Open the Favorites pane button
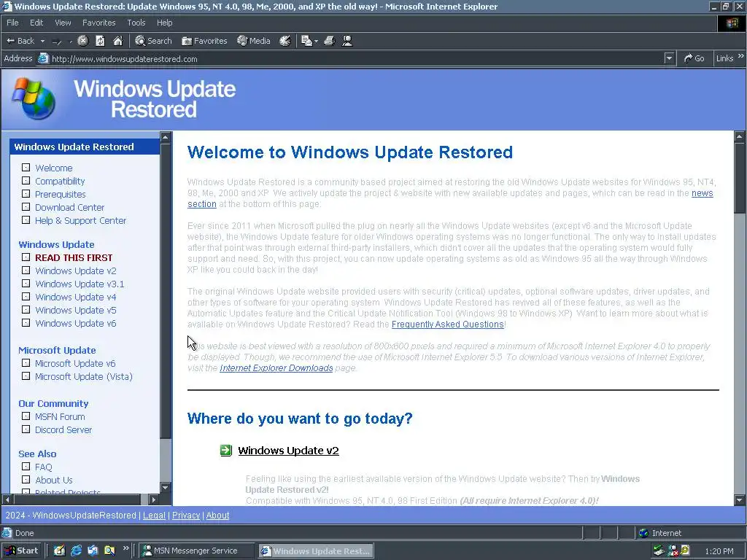This screenshot has height=560, width=747. [x=204, y=41]
